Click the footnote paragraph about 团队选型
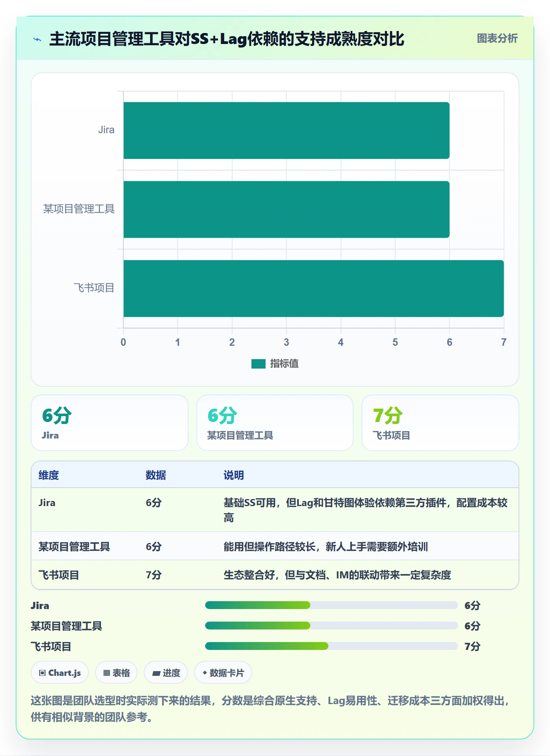Image resolution: width=550 pixels, height=756 pixels. [271, 709]
